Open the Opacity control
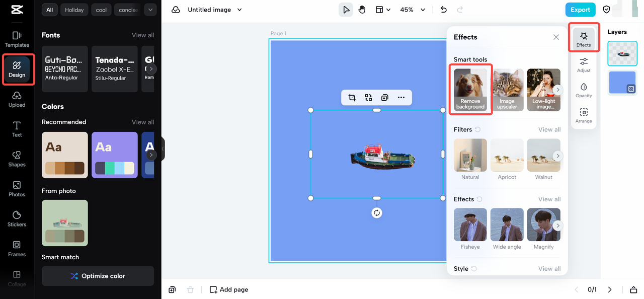The width and height of the screenshot is (644, 299). pos(584,90)
